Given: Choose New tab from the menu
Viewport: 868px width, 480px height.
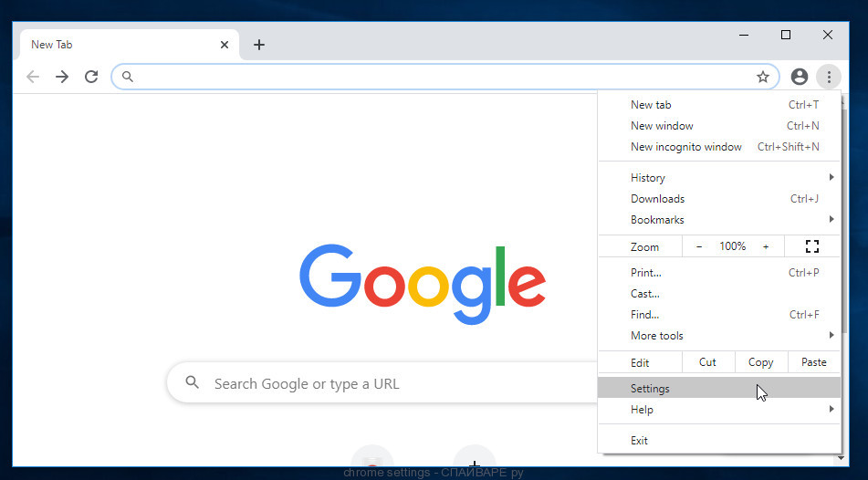Looking at the screenshot, I should tap(719, 105).
